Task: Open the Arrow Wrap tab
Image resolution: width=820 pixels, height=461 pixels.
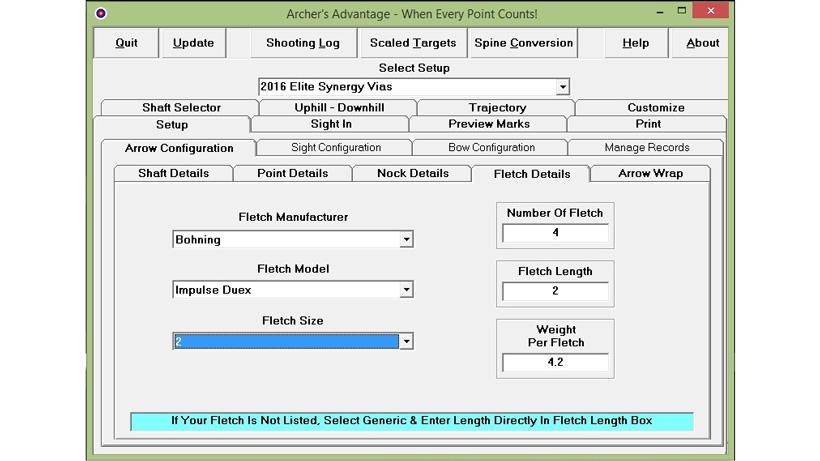Action: [x=650, y=173]
